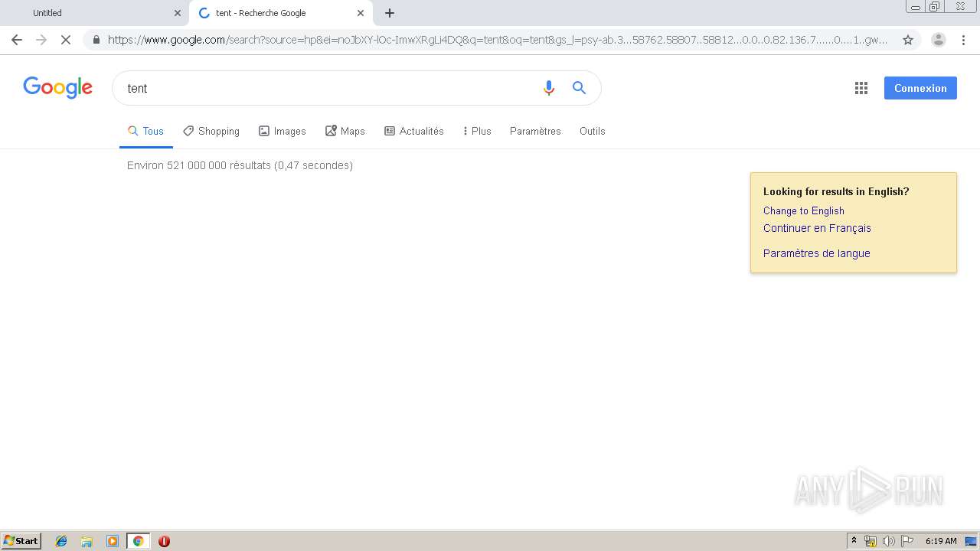The width and height of the screenshot is (980, 551).
Task: Open the network tray icon
Action: pyautogui.click(x=871, y=541)
